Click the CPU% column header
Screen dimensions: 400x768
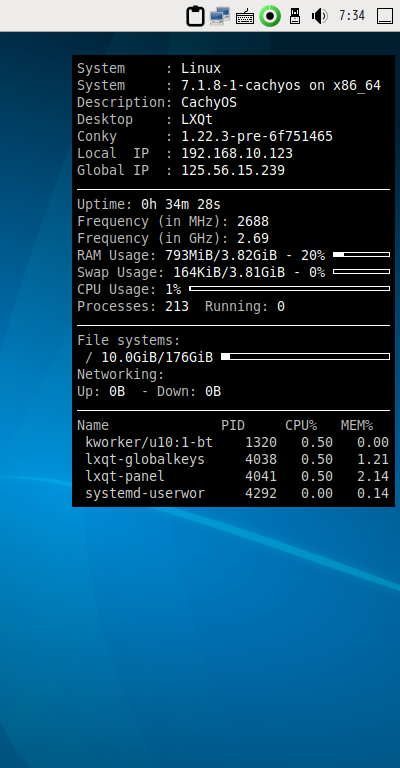(301, 425)
